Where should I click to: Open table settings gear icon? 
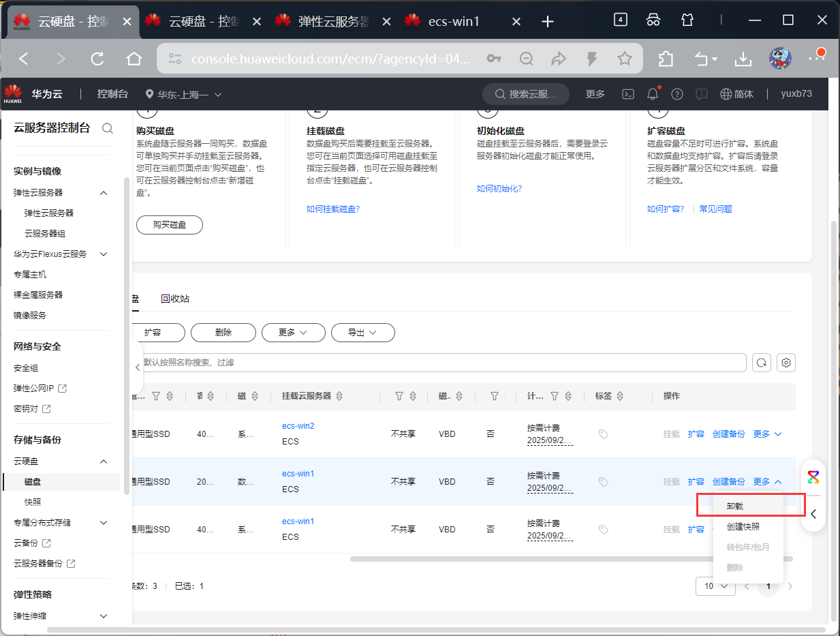coord(786,363)
